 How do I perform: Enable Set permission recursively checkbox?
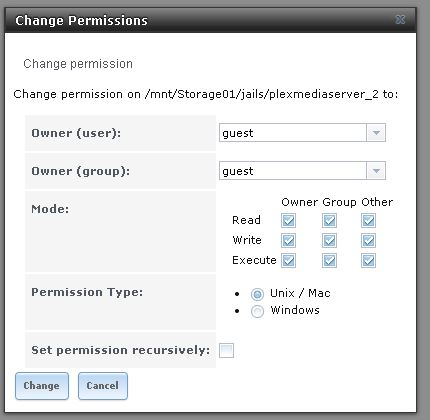[x=226, y=350]
